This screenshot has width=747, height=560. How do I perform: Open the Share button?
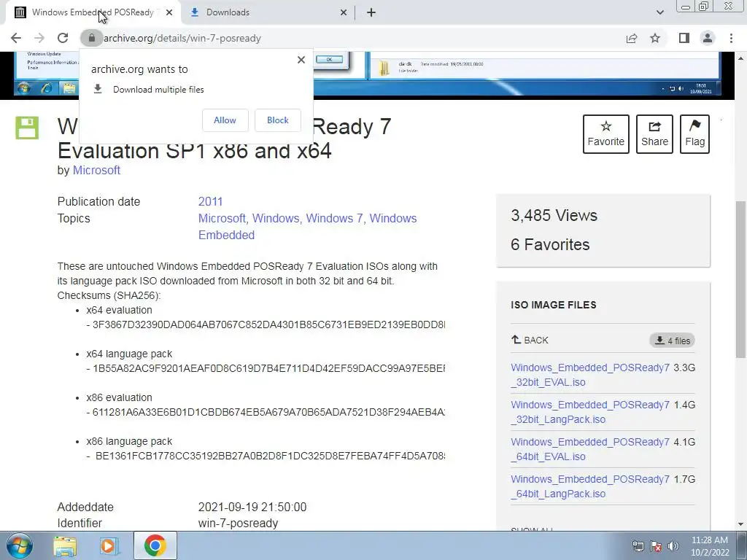coord(654,134)
